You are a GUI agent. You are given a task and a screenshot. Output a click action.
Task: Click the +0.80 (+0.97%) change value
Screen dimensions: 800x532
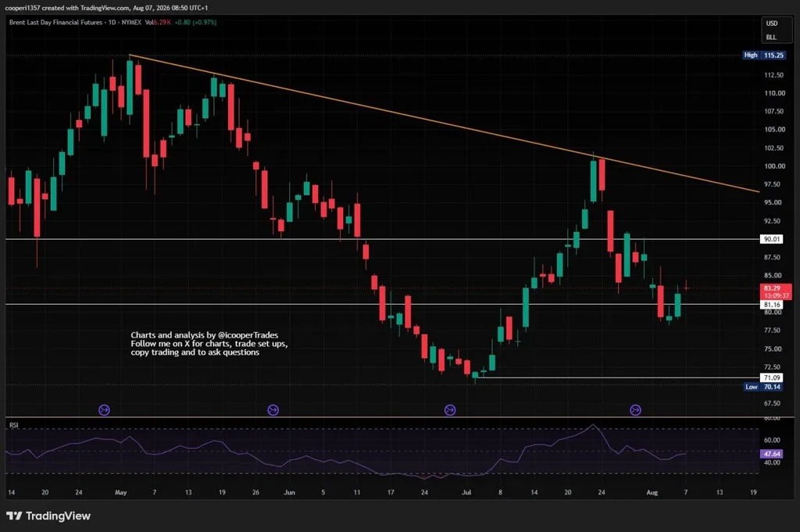click(195, 23)
